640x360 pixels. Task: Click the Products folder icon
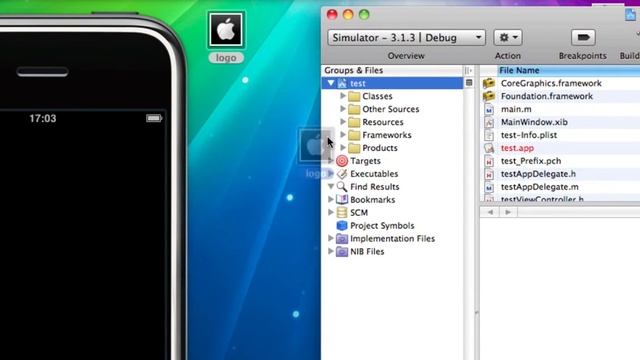point(354,148)
